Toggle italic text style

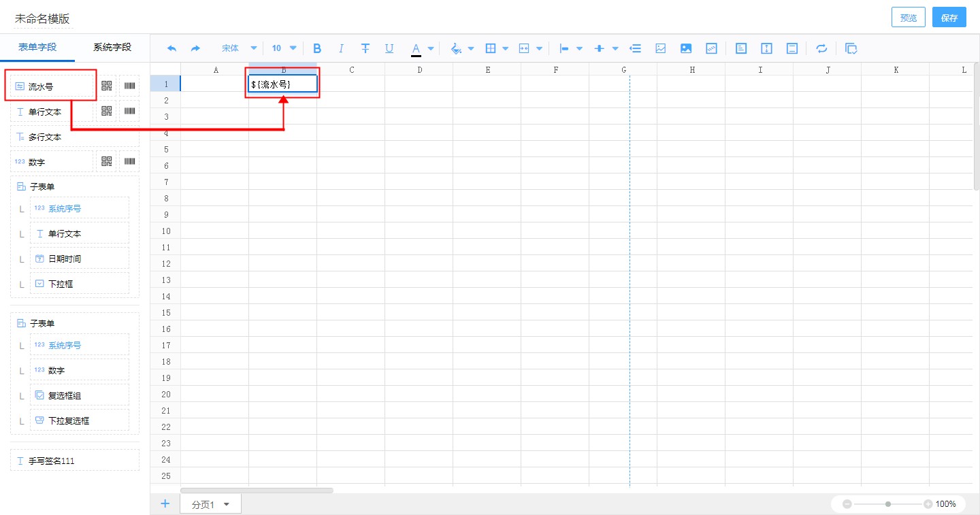tap(341, 48)
